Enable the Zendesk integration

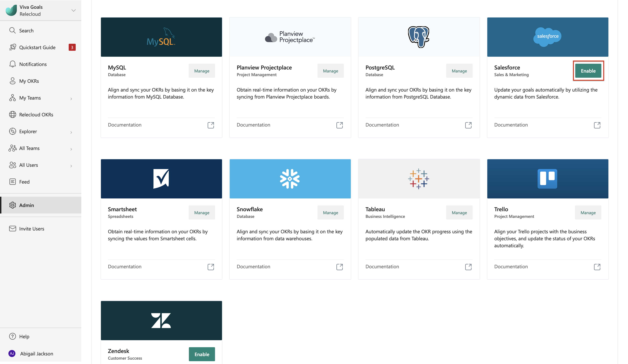(202, 354)
